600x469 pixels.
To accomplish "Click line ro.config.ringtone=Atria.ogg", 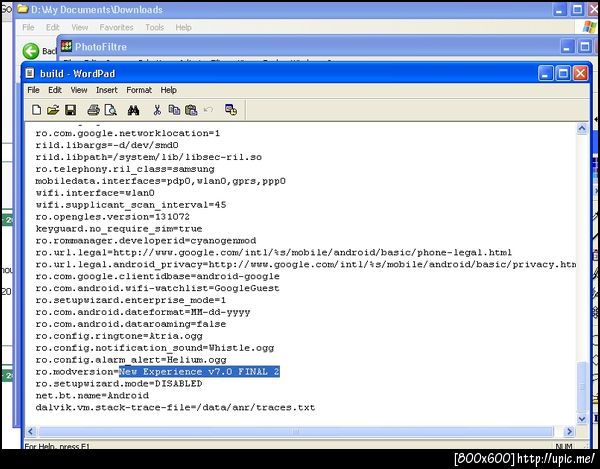I will [119, 336].
